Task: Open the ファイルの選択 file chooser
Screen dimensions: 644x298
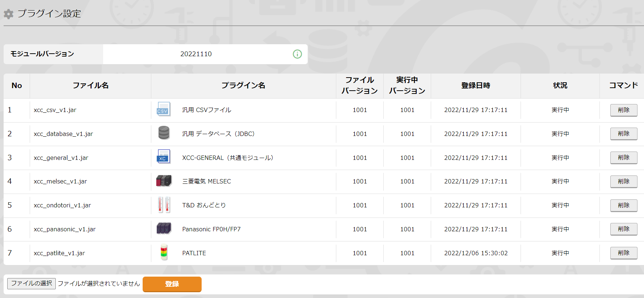Action: (x=31, y=283)
